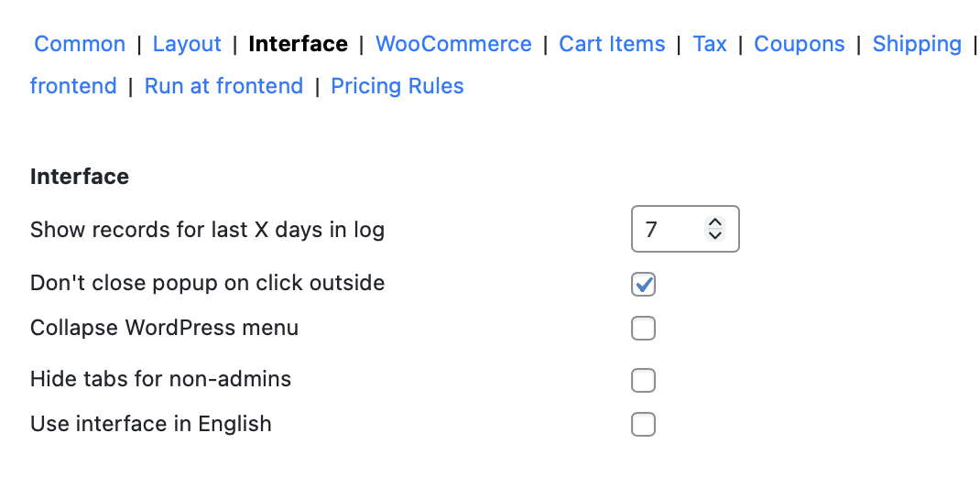The width and height of the screenshot is (980, 487).
Task: Click the frontend tab link
Action: [73, 86]
